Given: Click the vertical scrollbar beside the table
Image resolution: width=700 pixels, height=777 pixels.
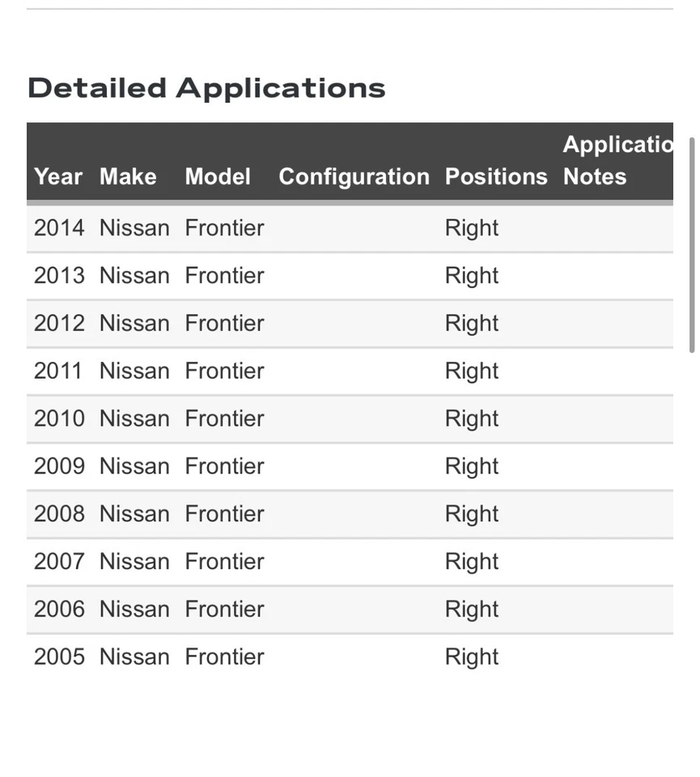Looking at the screenshot, I should [691, 244].
